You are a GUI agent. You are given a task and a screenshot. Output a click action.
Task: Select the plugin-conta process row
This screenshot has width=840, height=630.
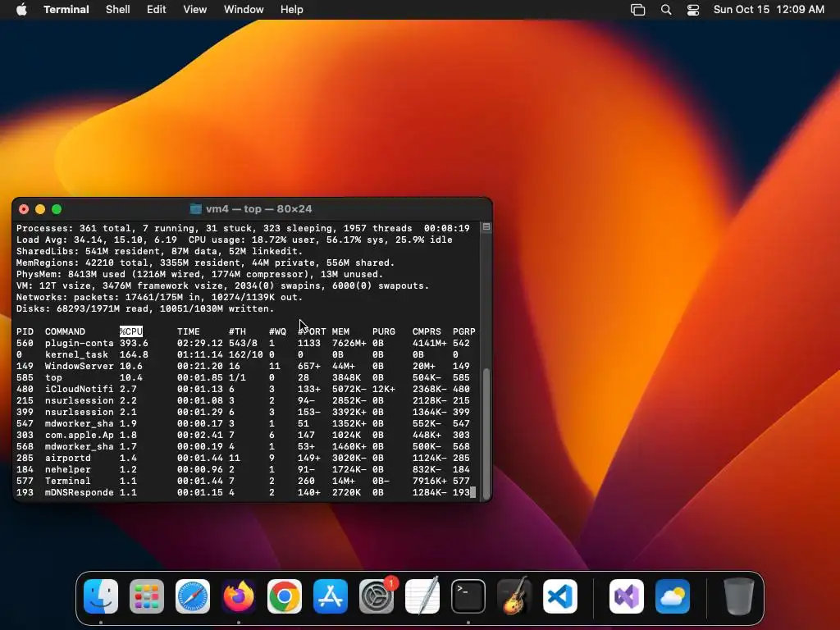coord(243,344)
